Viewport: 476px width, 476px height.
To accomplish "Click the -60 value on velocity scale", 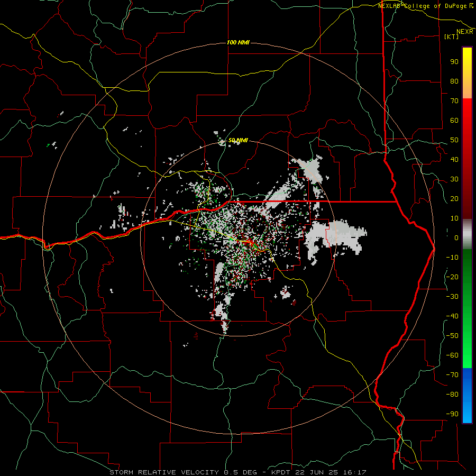I will 452,355.
